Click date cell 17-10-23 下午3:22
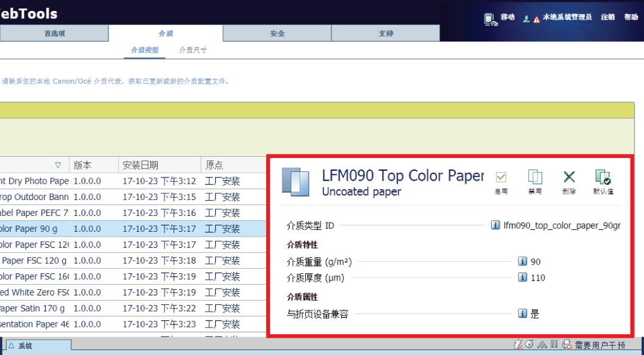Screen dimensions: 644x355 pos(160,308)
